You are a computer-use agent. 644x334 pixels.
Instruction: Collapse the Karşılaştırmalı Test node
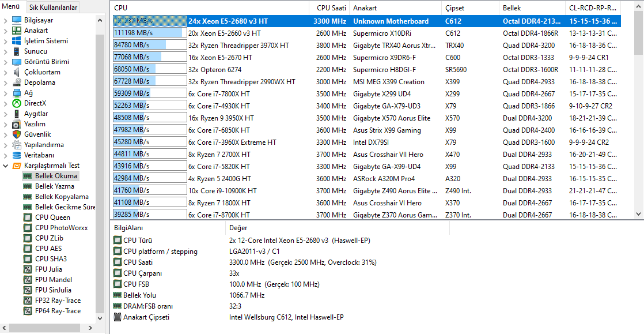coord(5,166)
